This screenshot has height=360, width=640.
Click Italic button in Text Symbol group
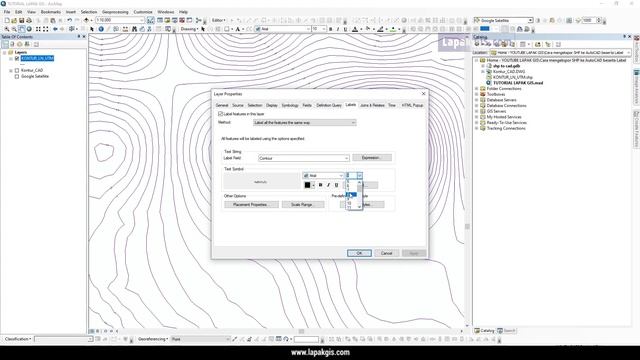(328, 185)
